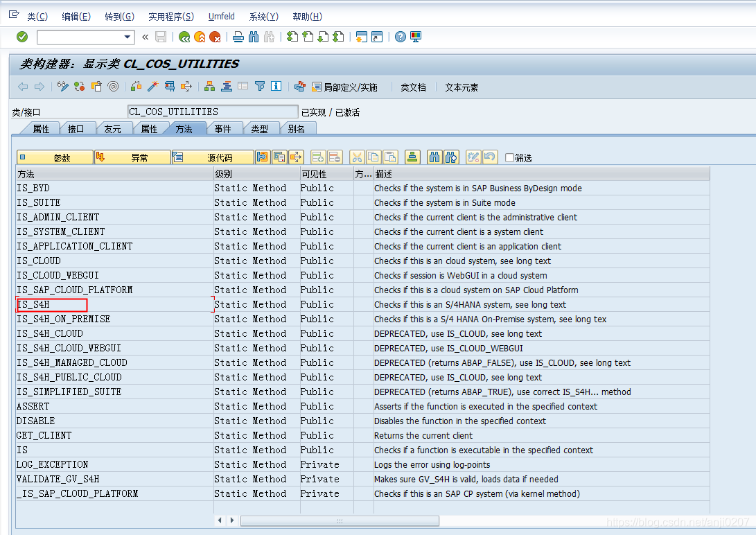The width and height of the screenshot is (756, 535).
Task: Open the 帮助(H) menu
Action: click(x=307, y=17)
